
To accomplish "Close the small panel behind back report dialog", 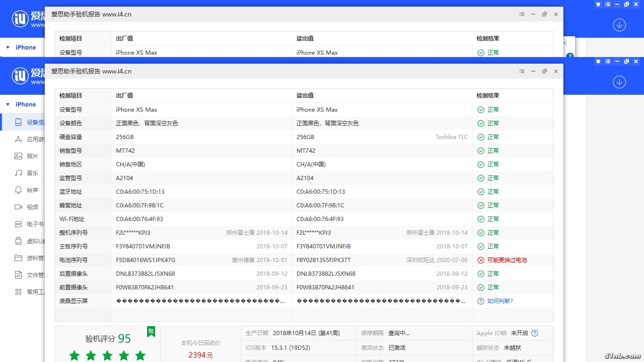I will pos(565,43).
